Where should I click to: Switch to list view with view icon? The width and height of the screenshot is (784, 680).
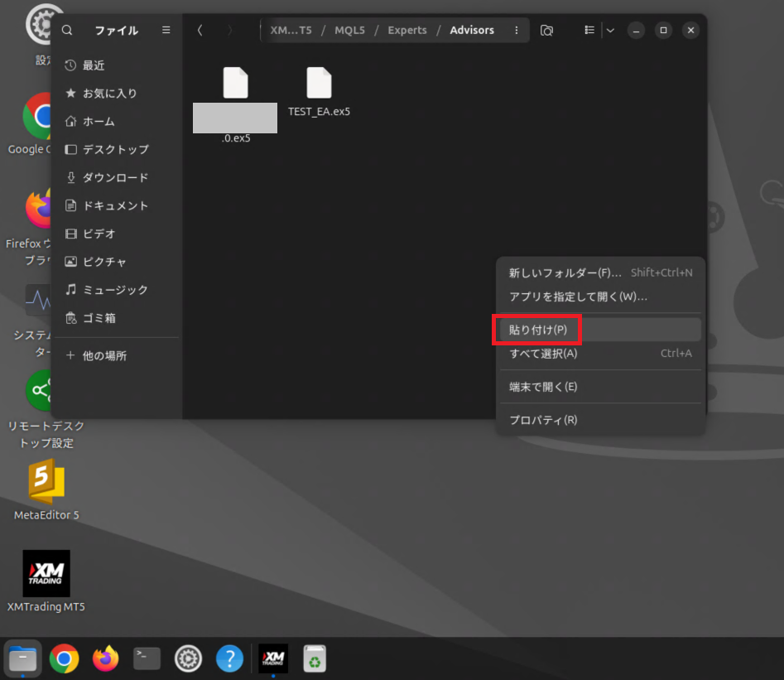tap(589, 31)
